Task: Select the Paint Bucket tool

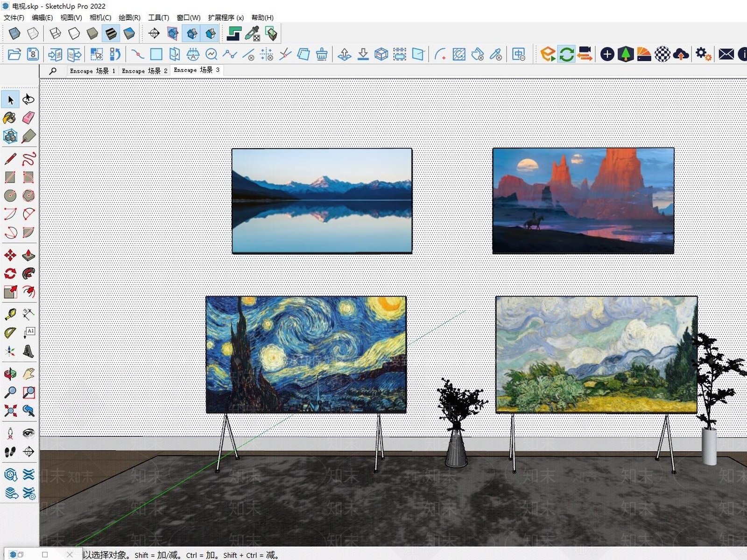Action: pyautogui.click(x=10, y=118)
